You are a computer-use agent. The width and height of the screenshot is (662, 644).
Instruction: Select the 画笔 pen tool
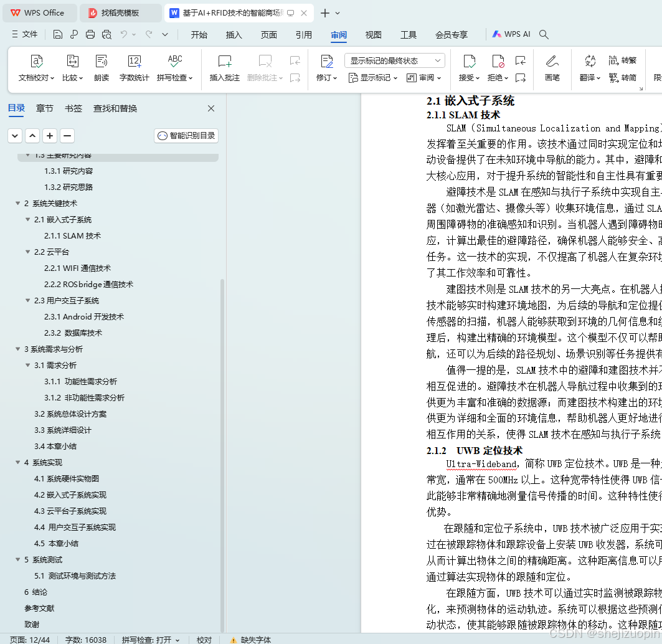pos(552,69)
